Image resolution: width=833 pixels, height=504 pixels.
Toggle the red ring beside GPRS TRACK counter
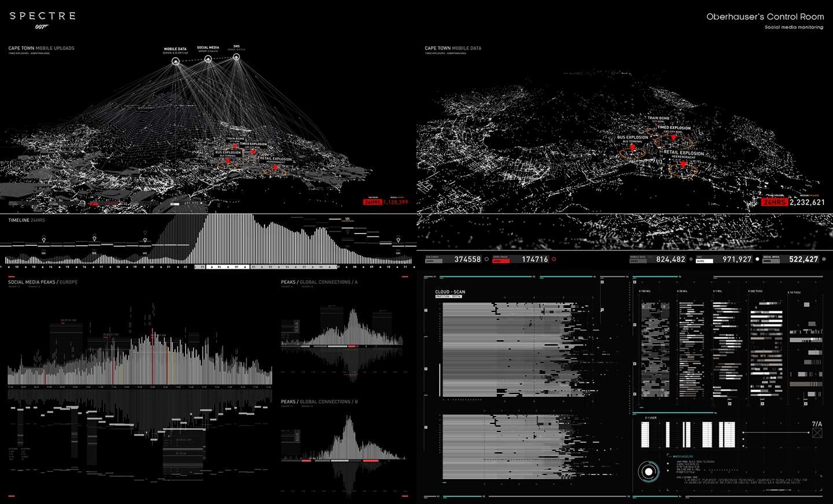click(554, 260)
